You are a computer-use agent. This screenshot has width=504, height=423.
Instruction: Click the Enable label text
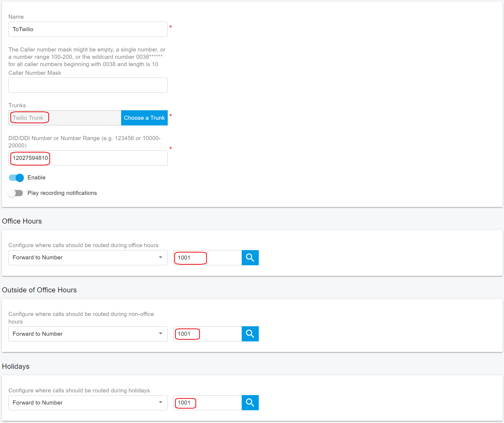click(x=36, y=177)
